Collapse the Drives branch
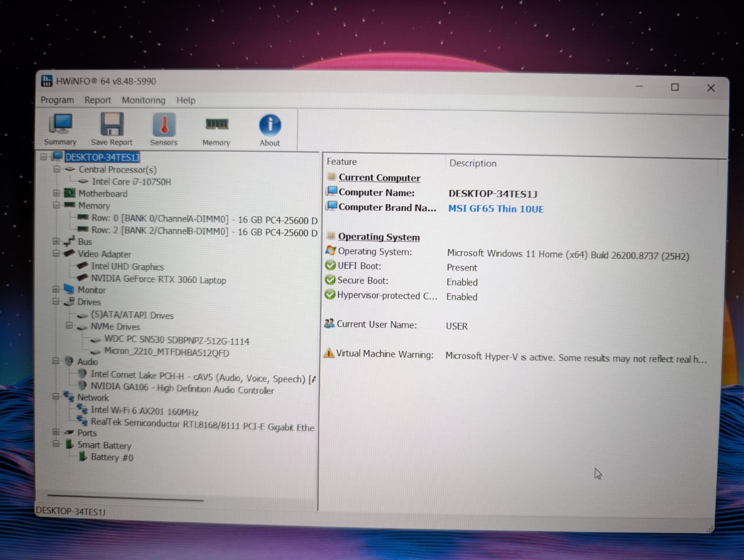The height and width of the screenshot is (560, 744). pyautogui.click(x=56, y=301)
